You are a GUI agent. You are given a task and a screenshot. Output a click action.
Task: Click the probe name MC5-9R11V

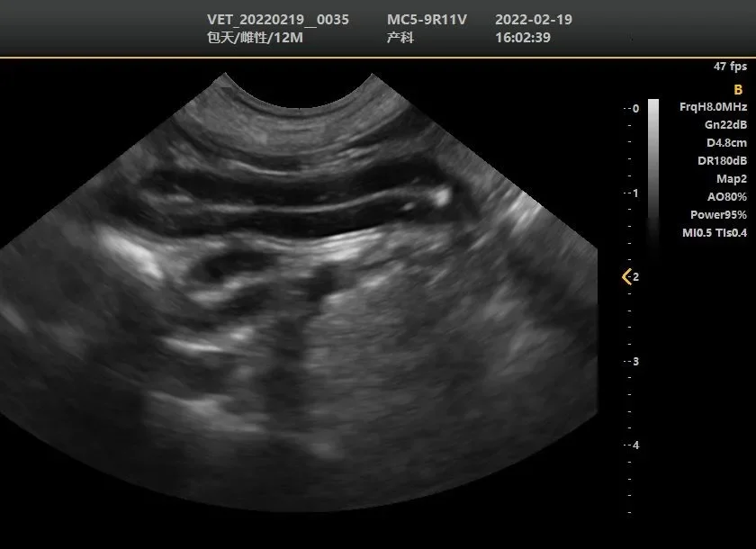tap(427, 20)
